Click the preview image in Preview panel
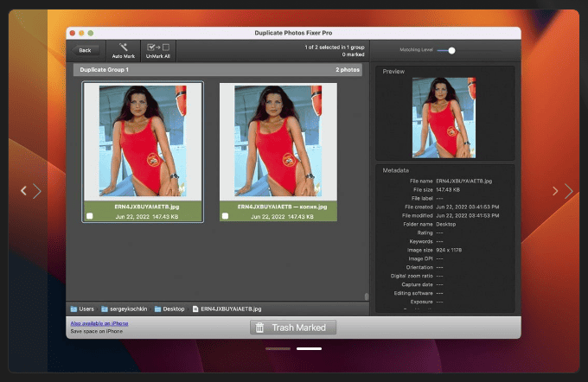The width and height of the screenshot is (588, 382). (444, 118)
